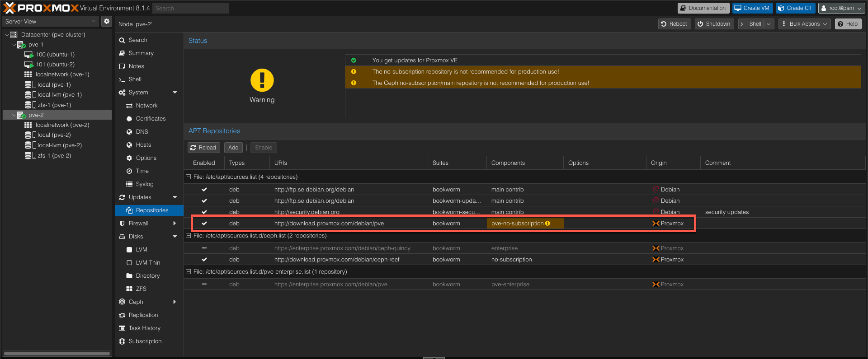Select the Repositories menu item
868x359 pixels.
click(x=149, y=210)
